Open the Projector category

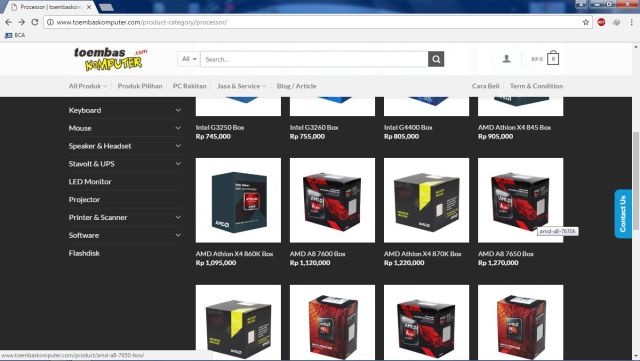click(84, 200)
